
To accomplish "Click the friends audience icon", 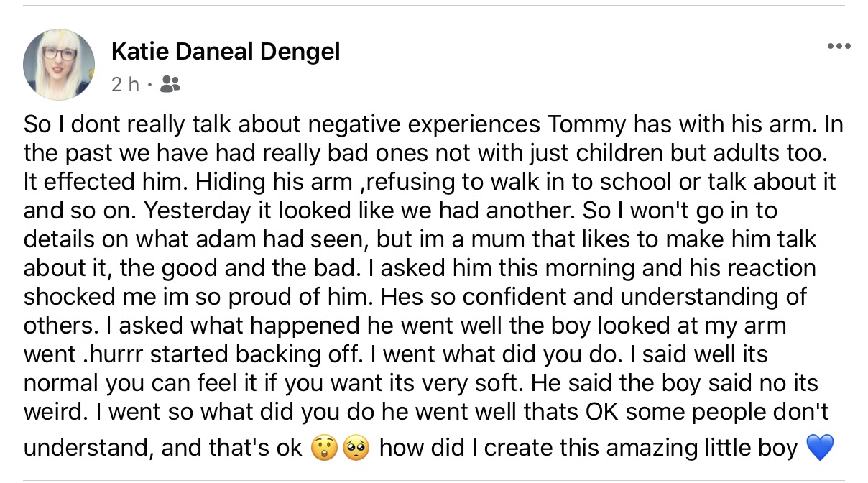I will click(x=170, y=85).
